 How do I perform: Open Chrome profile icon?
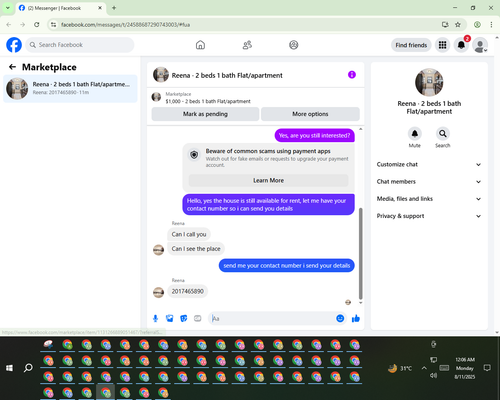coord(477,25)
